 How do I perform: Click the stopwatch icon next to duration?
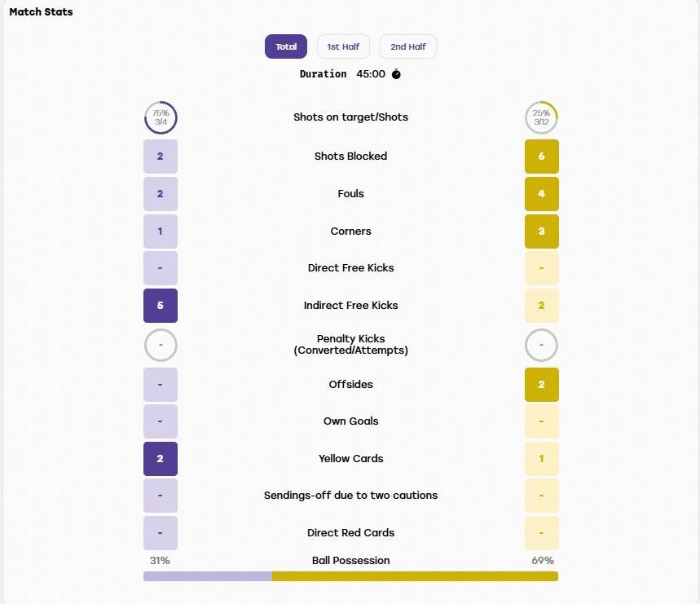(x=396, y=73)
